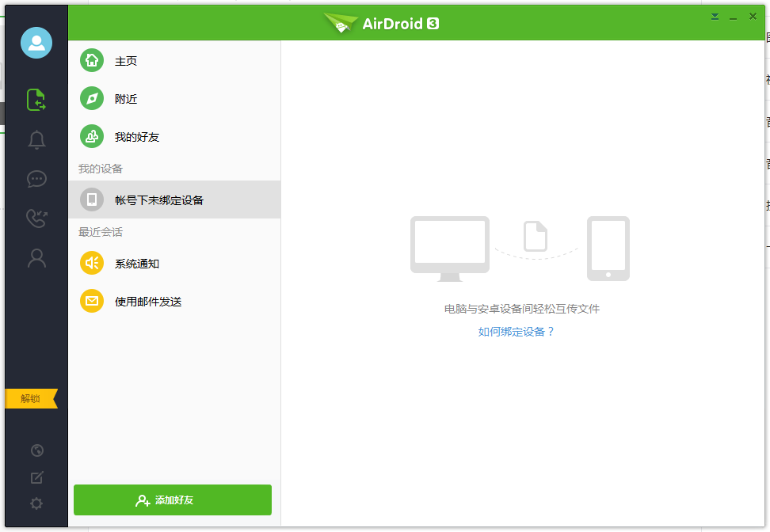Open 使用邮件发送 send by email
Image resolution: width=770 pixels, height=532 pixels.
tap(147, 302)
